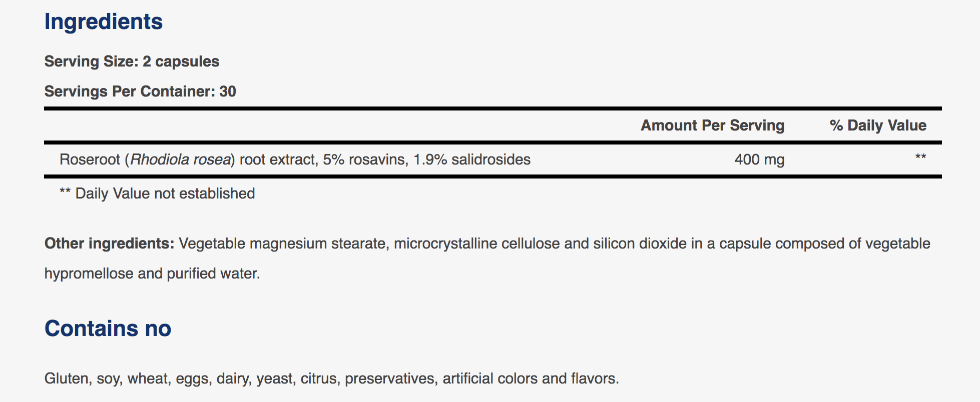
Task: Click the "Serving Size: 2 capsules" text
Action: click(132, 61)
